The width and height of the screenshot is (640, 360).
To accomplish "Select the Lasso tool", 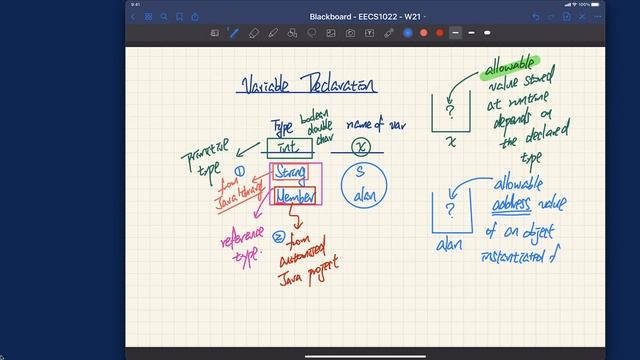I will click(x=311, y=33).
